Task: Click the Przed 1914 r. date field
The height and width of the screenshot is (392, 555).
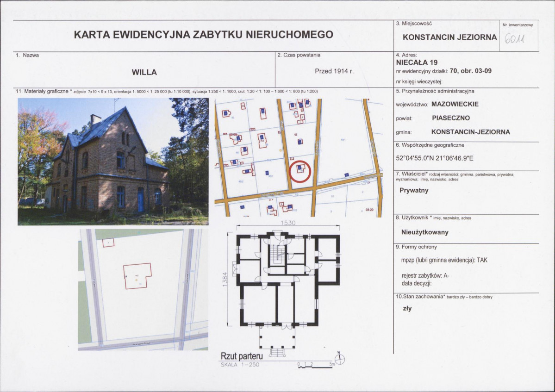Action: tap(334, 71)
